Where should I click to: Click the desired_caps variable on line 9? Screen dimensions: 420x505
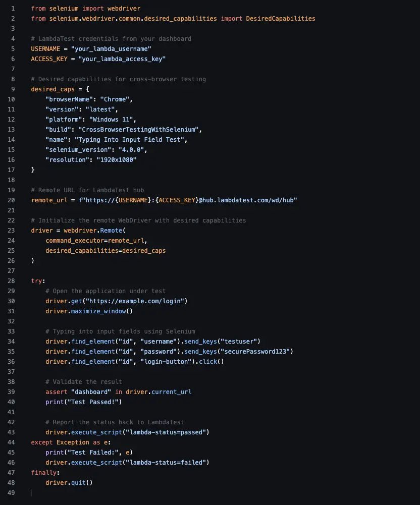point(52,89)
